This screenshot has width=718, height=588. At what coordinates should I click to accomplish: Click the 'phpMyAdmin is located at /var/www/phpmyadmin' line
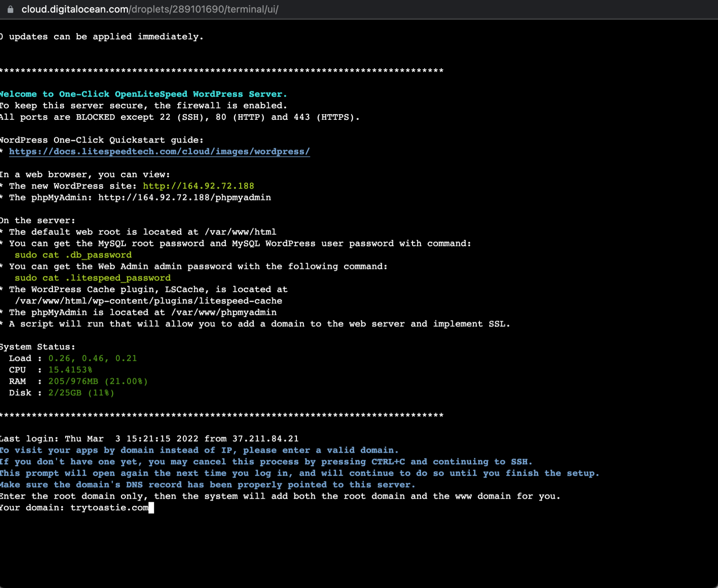(138, 313)
